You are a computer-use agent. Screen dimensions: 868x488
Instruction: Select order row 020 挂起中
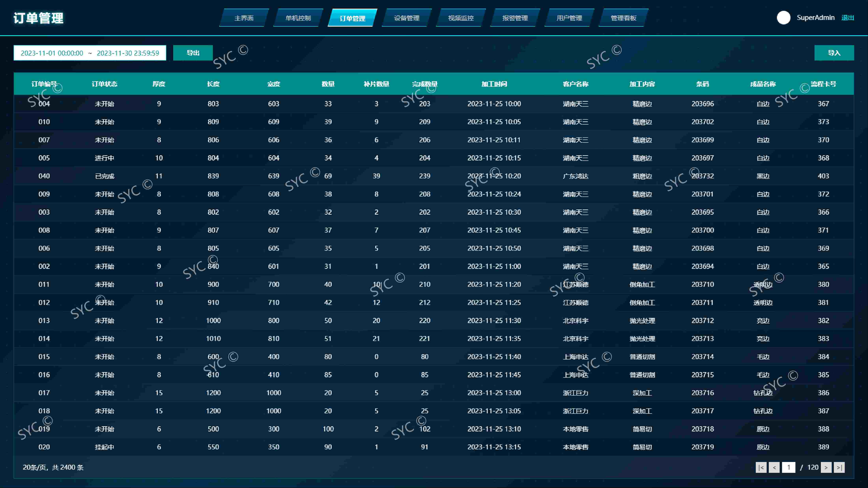click(x=434, y=447)
